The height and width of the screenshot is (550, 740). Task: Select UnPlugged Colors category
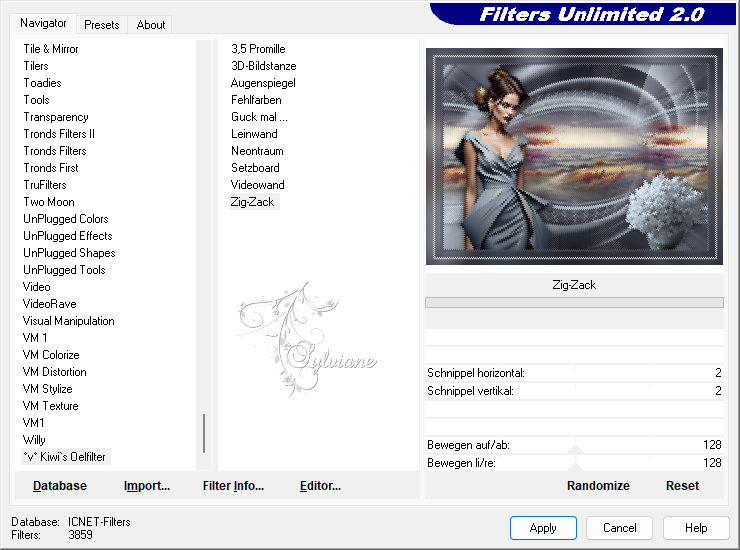66,219
